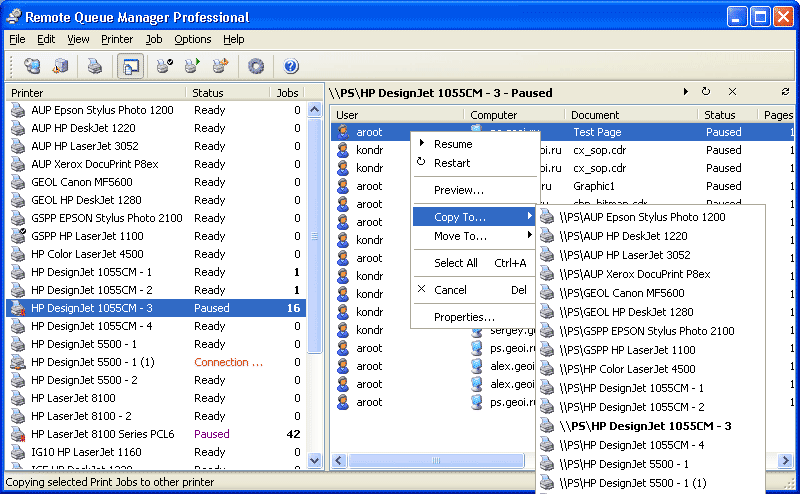Open help via the blue question mark icon
Image resolution: width=800 pixels, height=494 pixels.
click(291, 67)
